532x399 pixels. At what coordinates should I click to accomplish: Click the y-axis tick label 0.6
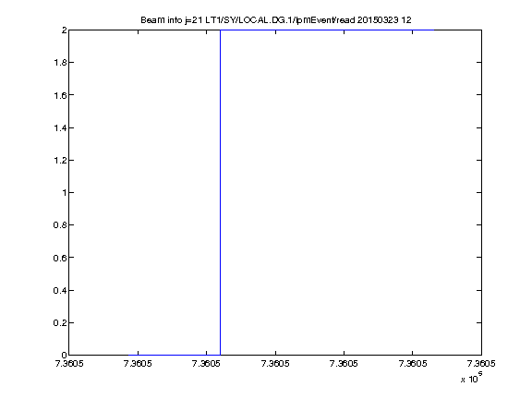(60, 258)
